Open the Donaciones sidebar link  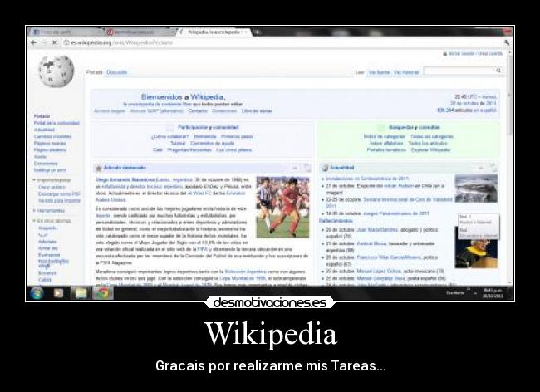pos(46,164)
